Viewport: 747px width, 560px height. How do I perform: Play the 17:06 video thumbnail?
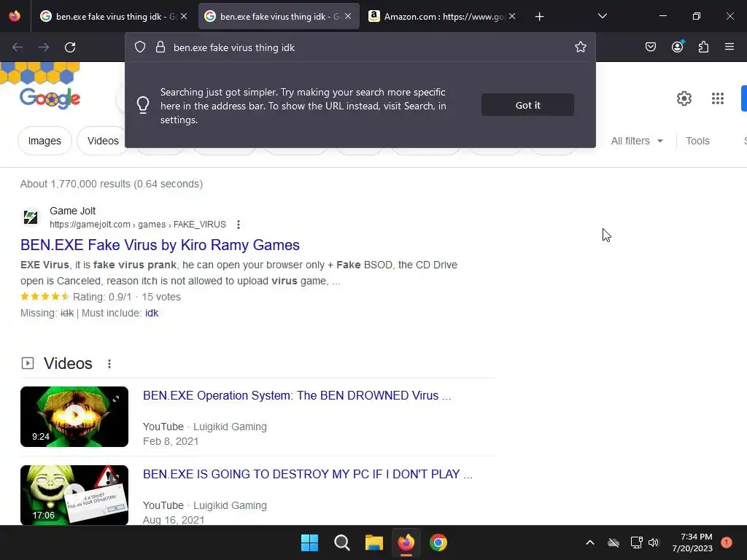pyautogui.click(x=74, y=495)
